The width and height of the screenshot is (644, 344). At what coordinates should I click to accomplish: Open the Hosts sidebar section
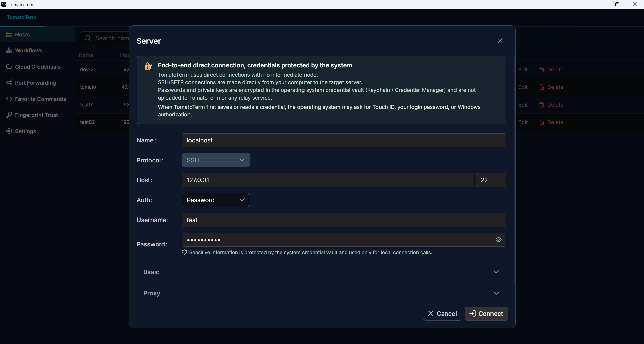point(38,34)
